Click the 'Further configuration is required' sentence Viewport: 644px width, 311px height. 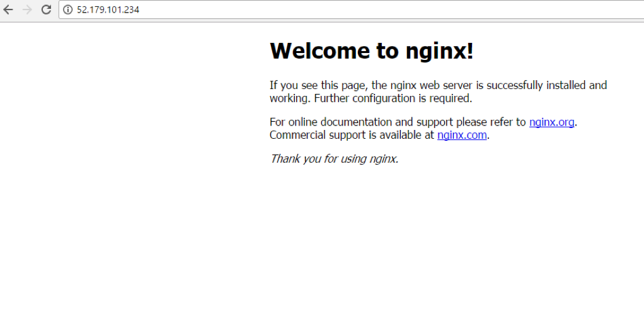(393, 98)
